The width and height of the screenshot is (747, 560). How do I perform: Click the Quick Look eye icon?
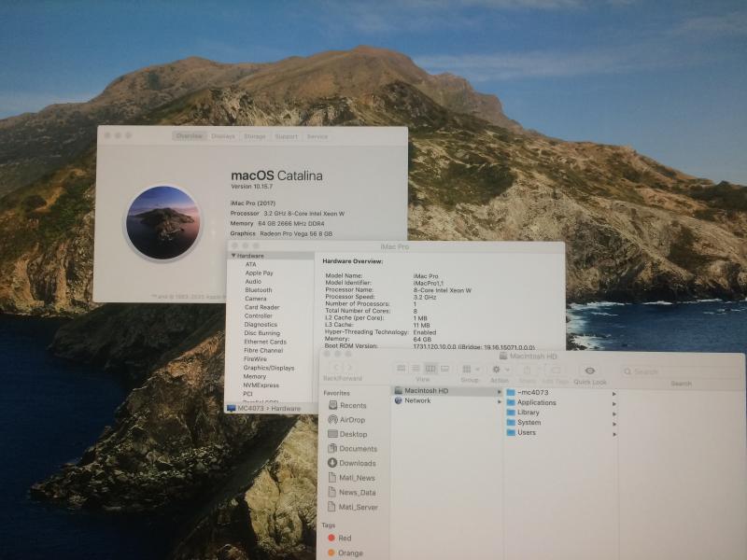click(590, 371)
